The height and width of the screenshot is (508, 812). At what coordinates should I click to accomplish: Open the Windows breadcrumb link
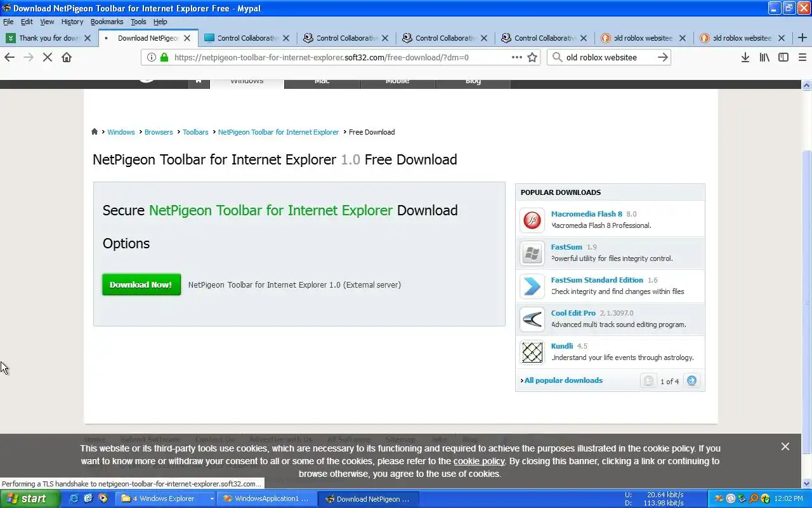121,132
